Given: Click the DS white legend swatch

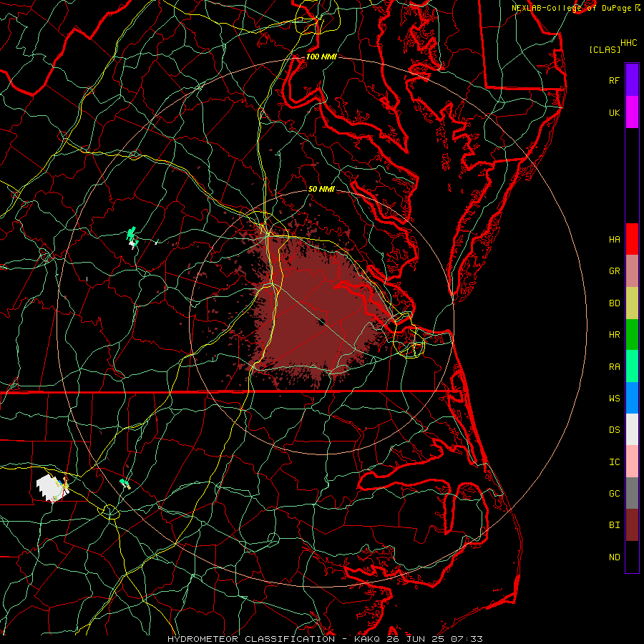Looking at the screenshot, I should click(632, 429).
